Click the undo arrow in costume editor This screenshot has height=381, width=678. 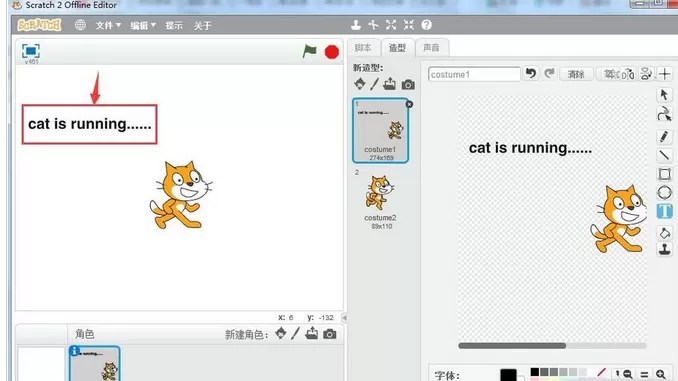click(531, 74)
